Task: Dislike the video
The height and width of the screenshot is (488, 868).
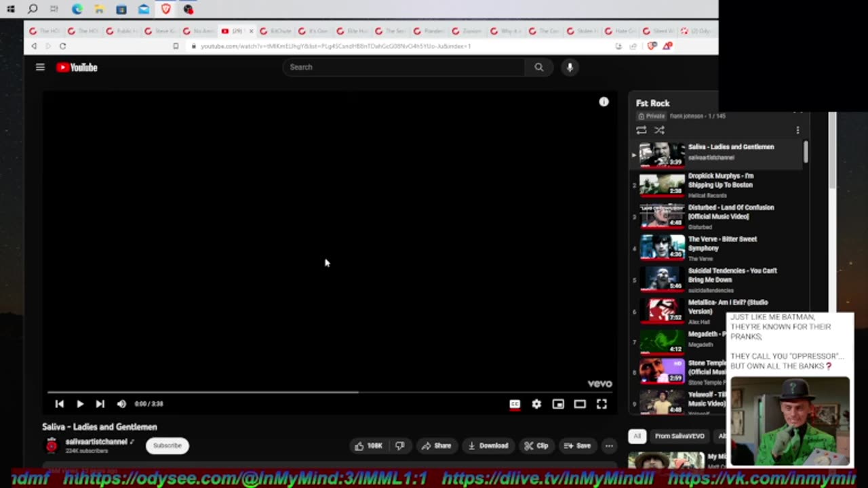Action: (400, 445)
